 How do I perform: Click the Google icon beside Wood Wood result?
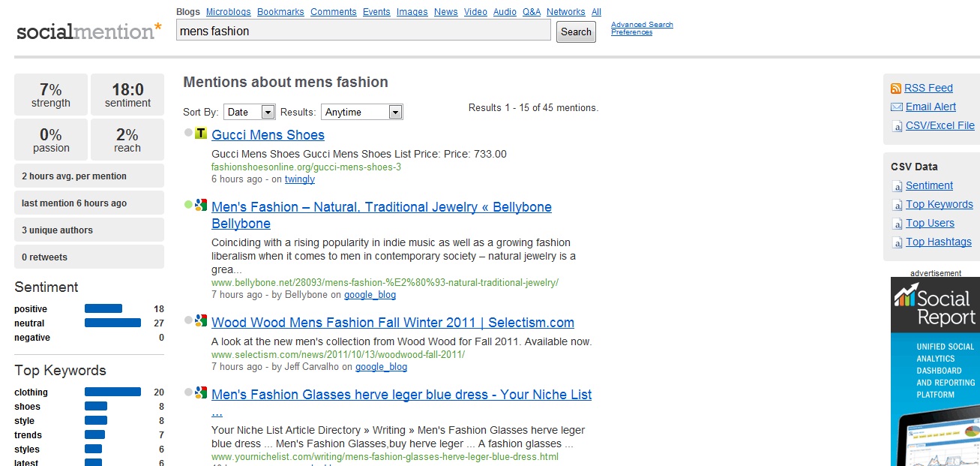(201, 320)
